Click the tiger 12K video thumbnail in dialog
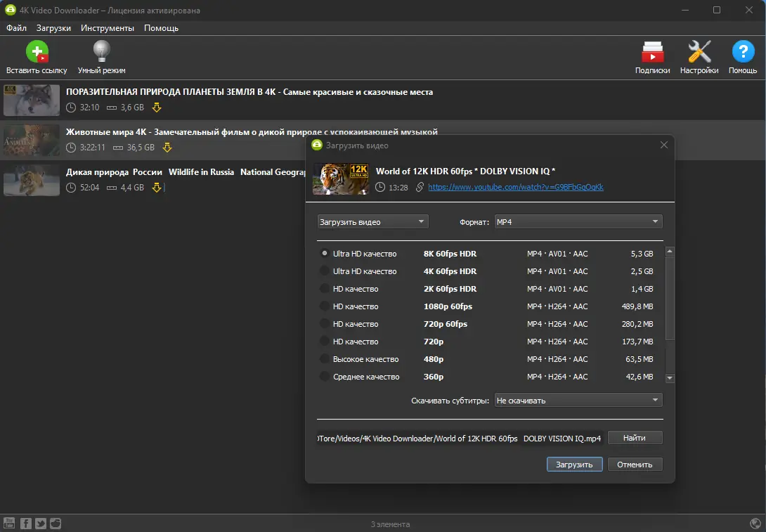Screen dimensions: 766x532 (x=341, y=179)
